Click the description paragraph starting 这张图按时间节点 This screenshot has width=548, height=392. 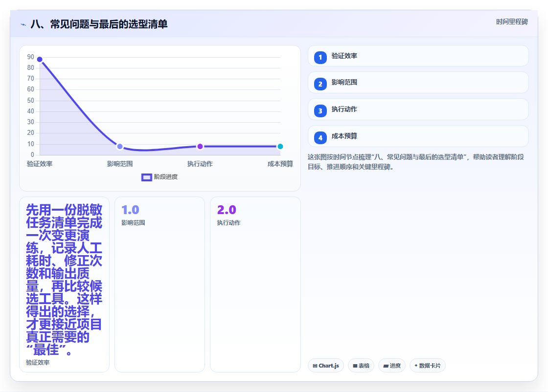coord(416,162)
